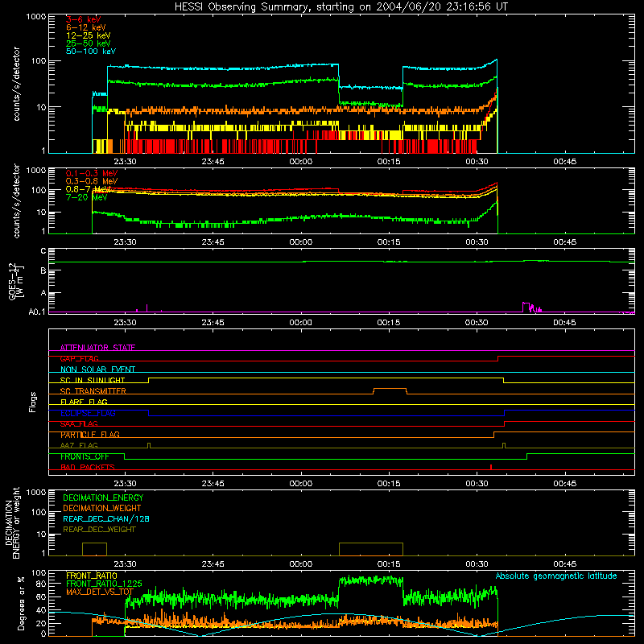Image resolution: width=644 pixels, height=644 pixels.
Task: Click the GAP_FLAG label
Action: click(79, 358)
